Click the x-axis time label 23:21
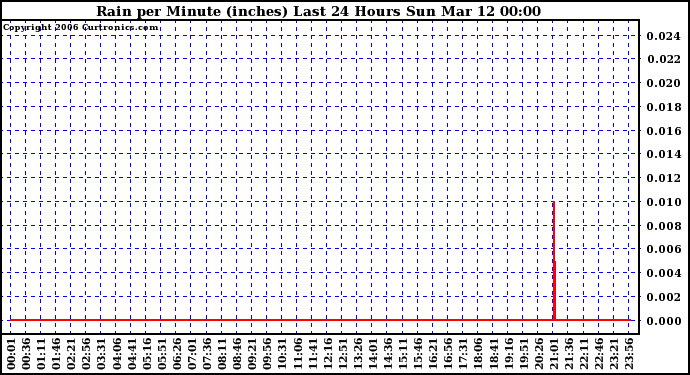690x375 pixels. click(614, 354)
